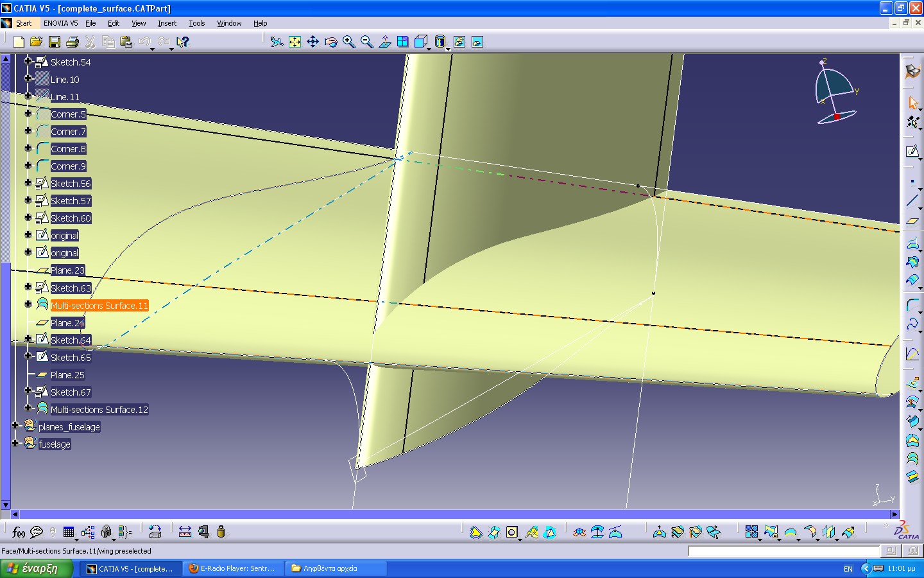This screenshot has height=578, width=924.
Task: Select Plane.25 in the tree
Action: [67, 375]
